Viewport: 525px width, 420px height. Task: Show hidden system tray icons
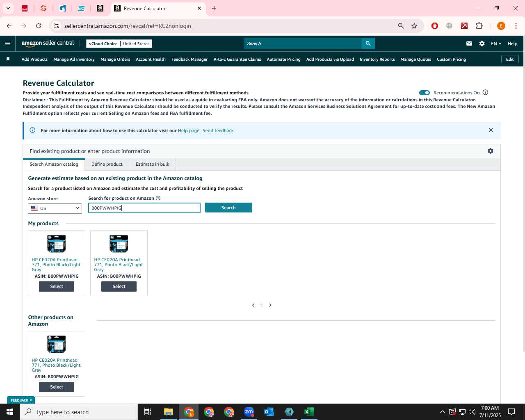coord(442,412)
